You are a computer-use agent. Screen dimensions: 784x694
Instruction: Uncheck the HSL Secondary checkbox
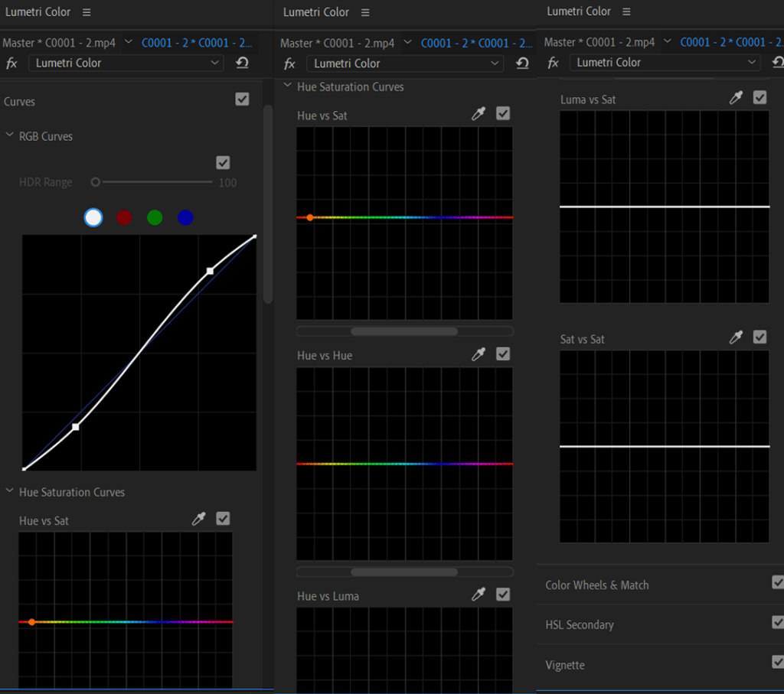click(778, 622)
